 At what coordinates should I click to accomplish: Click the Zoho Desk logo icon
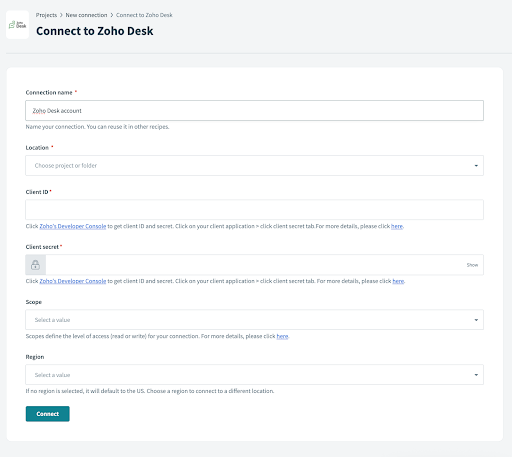click(17, 25)
